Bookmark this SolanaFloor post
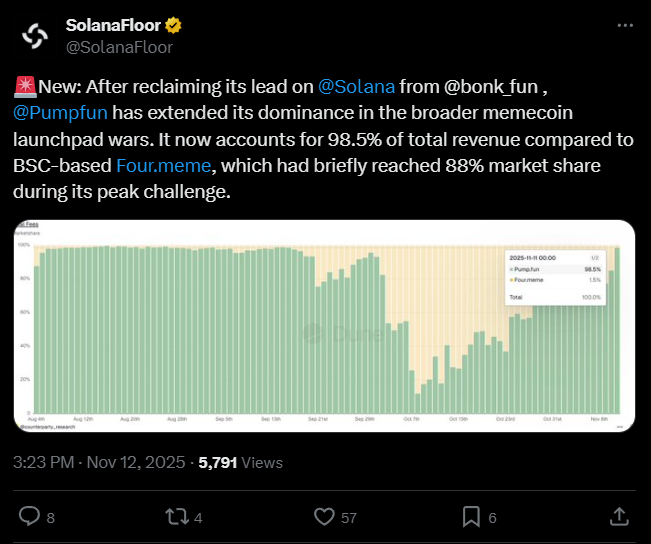 click(471, 516)
